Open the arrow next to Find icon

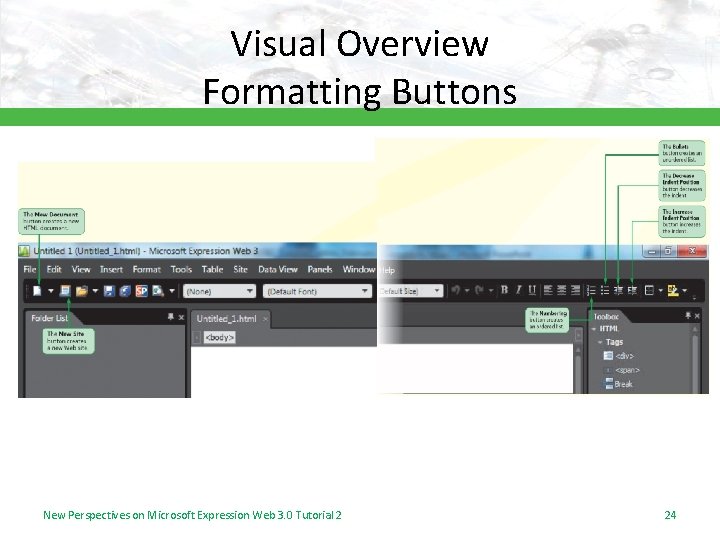pos(172,291)
